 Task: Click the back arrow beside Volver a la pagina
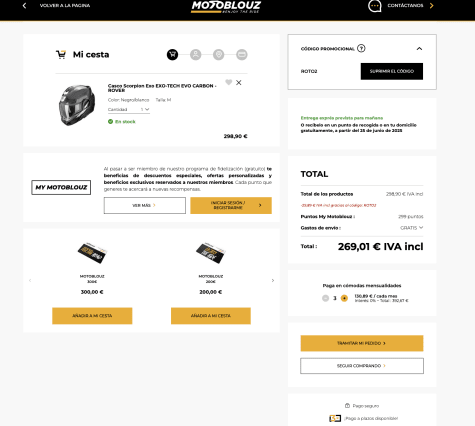point(24,6)
